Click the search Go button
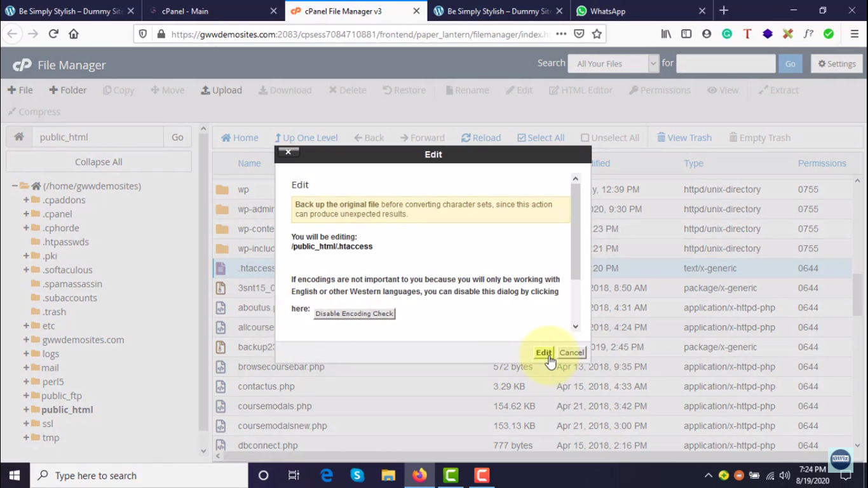868x488 pixels. click(x=790, y=64)
